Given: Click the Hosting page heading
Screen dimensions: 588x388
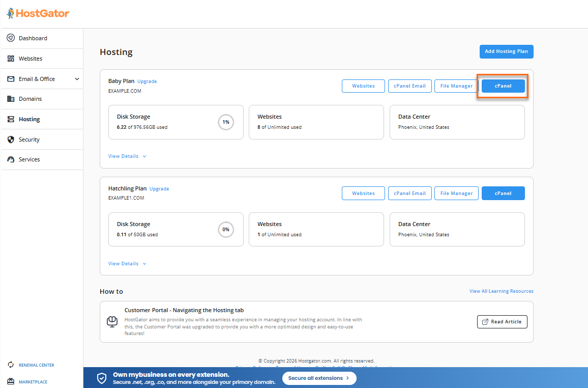Looking at the screenshot, I should (x=116, y=52).
